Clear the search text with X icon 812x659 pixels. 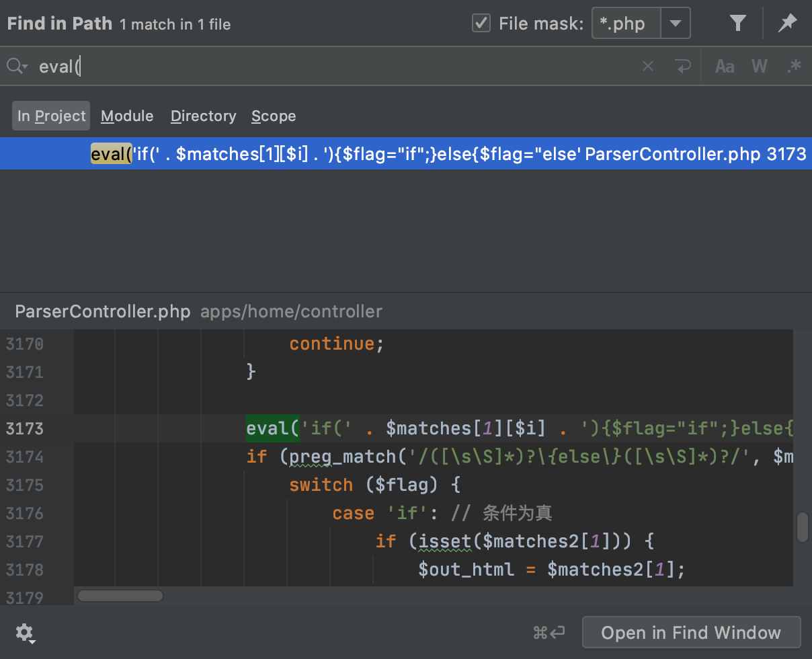point(648,66)
